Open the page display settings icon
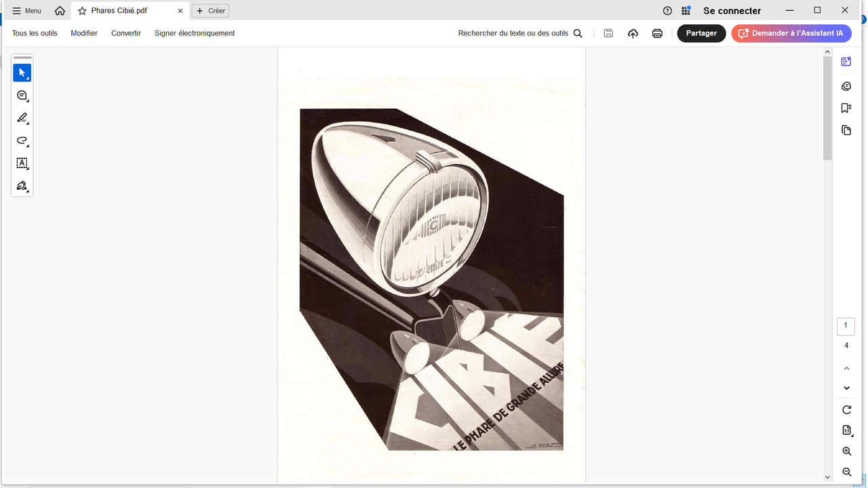868x488 pixels. [x=846, y=430]
